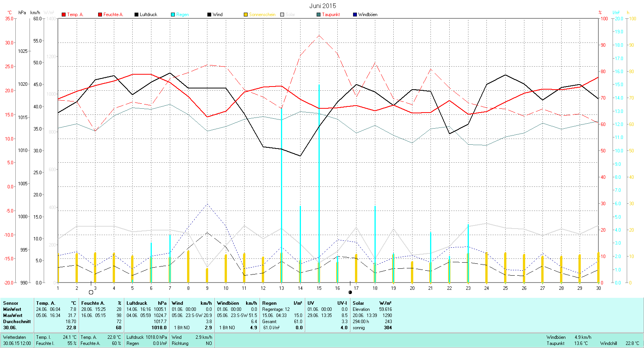The height and width of the screenshot is (348, 644).
Task: Click the l/m² axis unit label at top right
Action: pos(616,13)
